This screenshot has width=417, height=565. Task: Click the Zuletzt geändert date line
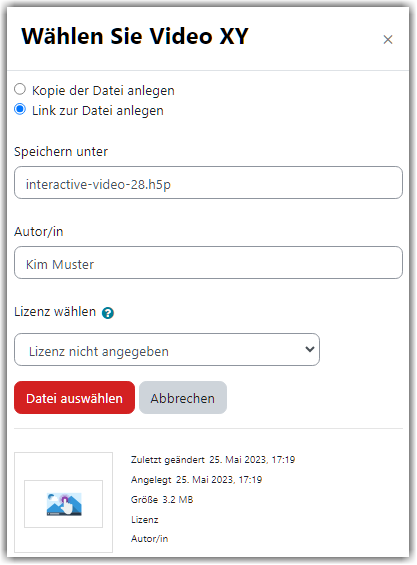[x=213, y=460]
